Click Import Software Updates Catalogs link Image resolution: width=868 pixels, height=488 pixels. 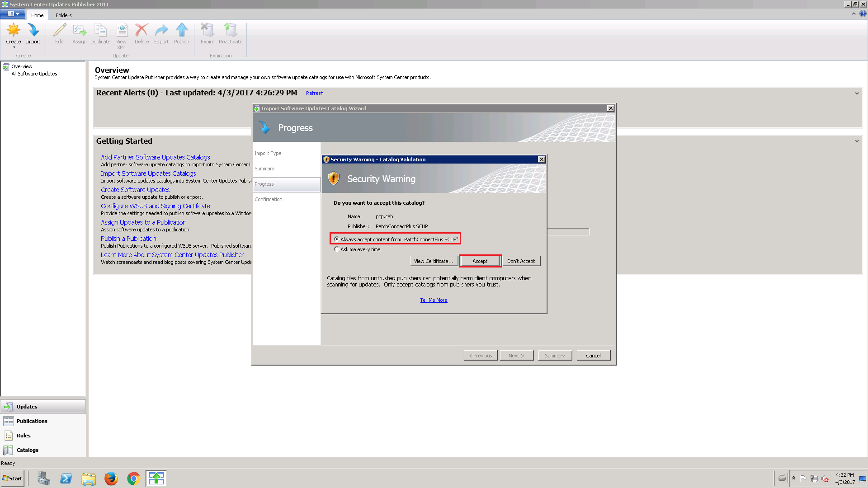coord(148,174)
